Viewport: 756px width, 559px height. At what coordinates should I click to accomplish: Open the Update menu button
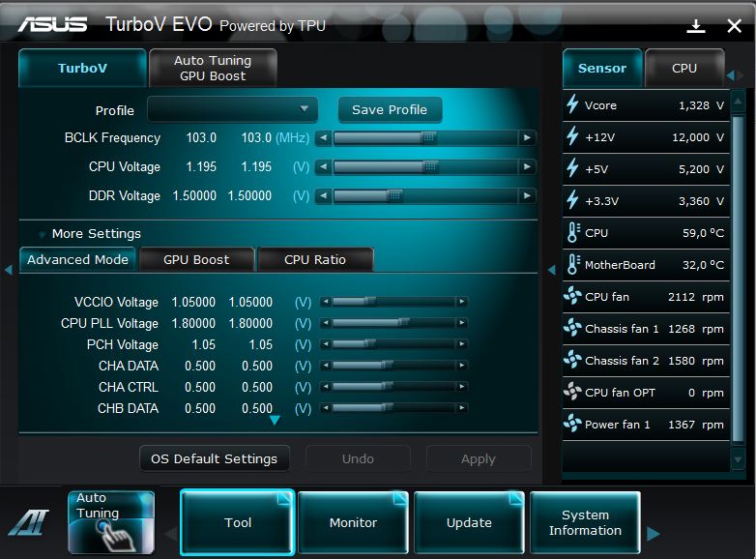click(469, 522)
